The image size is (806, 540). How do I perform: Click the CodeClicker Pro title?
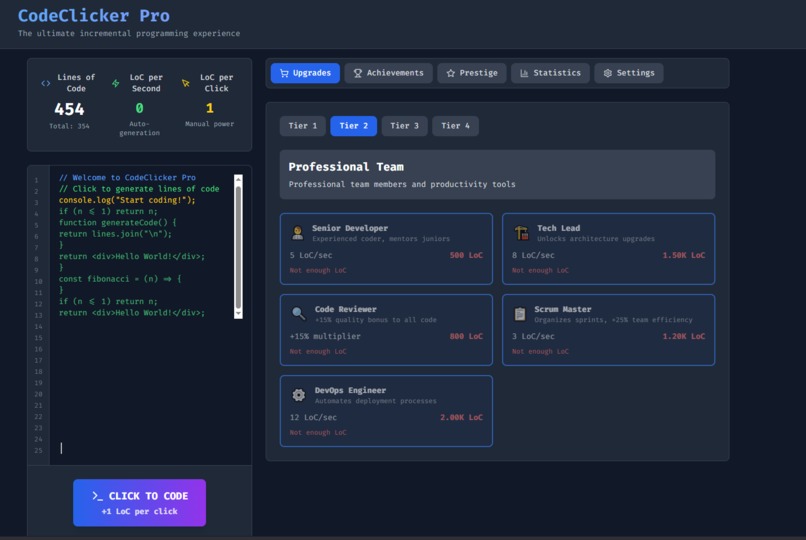pos(94,16)
